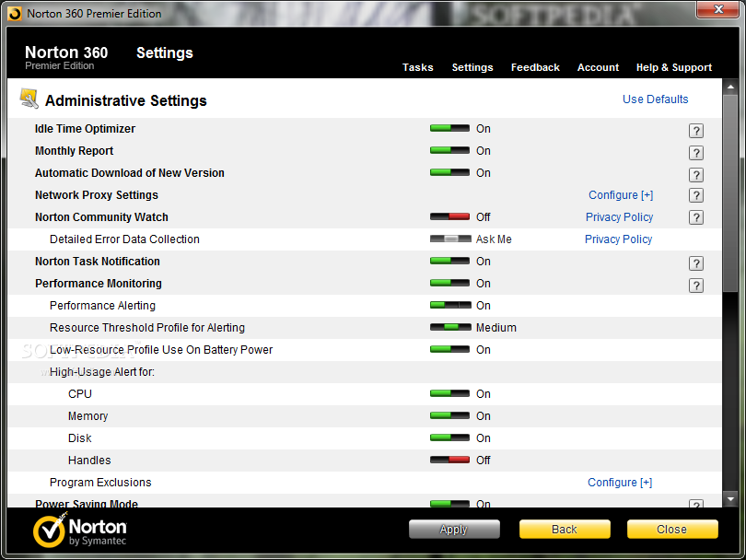746x560 pixels.
Task: Click the vertical scrollbar thumb
Action: pyautogui.click(x=730, y=192)
